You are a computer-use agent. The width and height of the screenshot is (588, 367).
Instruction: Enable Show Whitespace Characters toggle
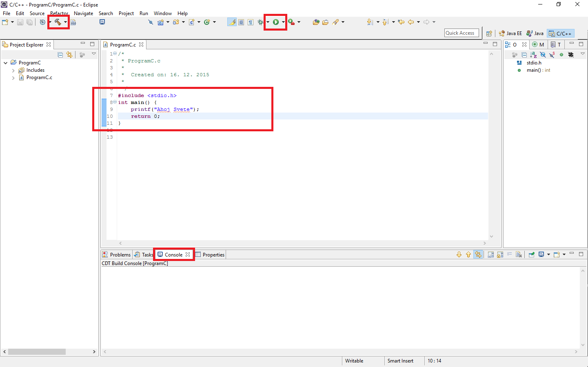click(250, 22)
